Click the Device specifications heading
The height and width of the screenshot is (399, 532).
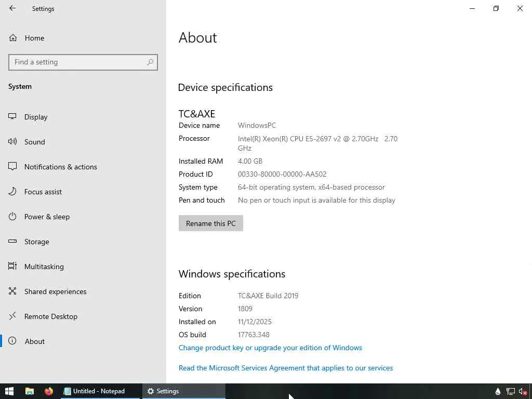coord(225,87)
